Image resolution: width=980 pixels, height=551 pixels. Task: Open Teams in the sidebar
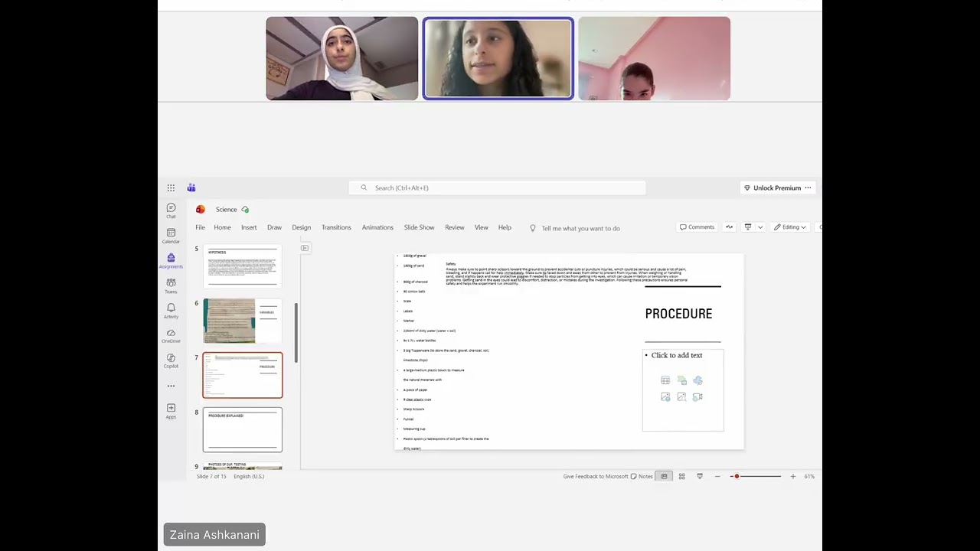[171, 285]
